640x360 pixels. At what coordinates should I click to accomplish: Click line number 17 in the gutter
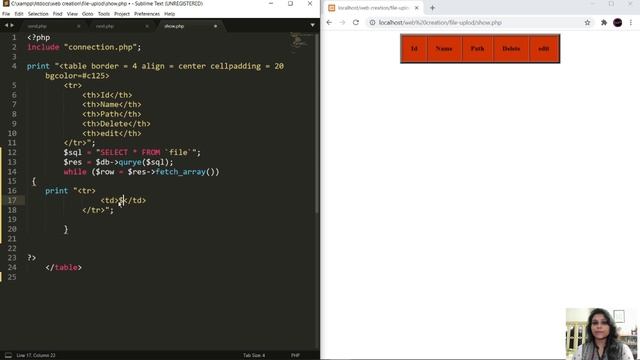point(12,200)
